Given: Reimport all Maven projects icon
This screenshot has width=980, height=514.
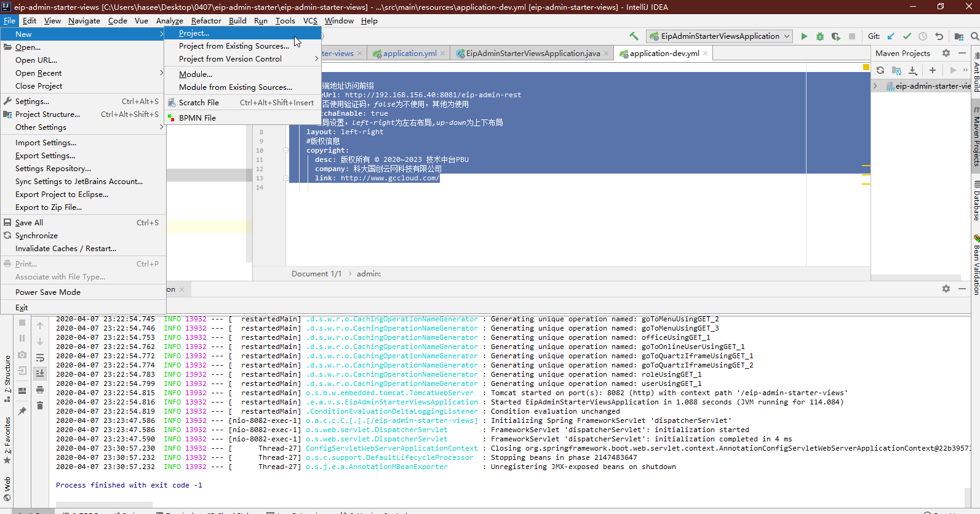Looking at the screenshot, I should tap(880, 70).
